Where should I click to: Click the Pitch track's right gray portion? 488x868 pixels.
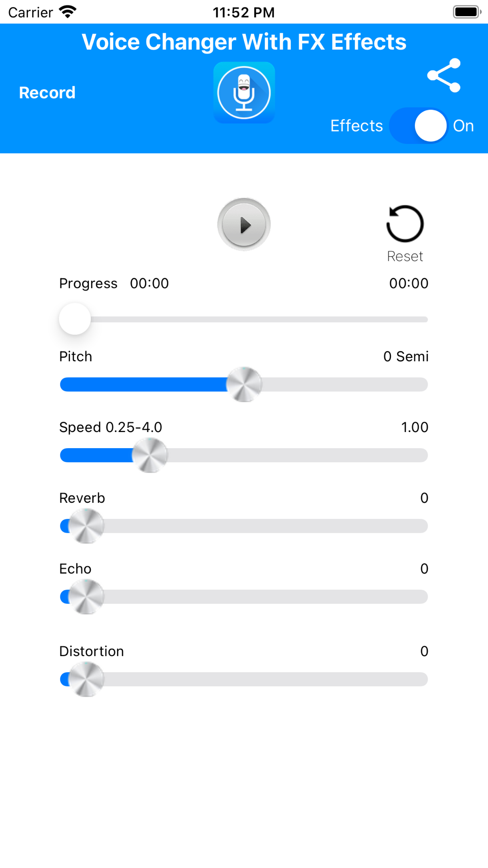[345, 385]
